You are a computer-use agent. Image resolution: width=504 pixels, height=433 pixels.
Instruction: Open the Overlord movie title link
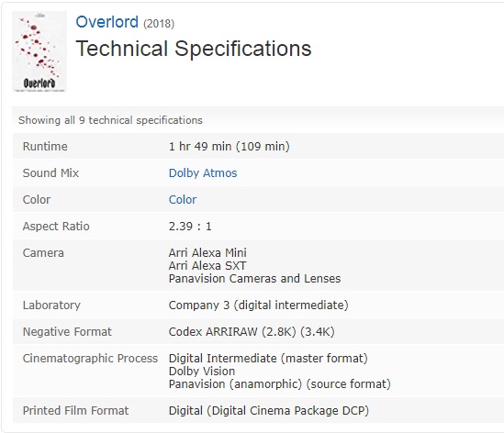click(x=107, y=22)
